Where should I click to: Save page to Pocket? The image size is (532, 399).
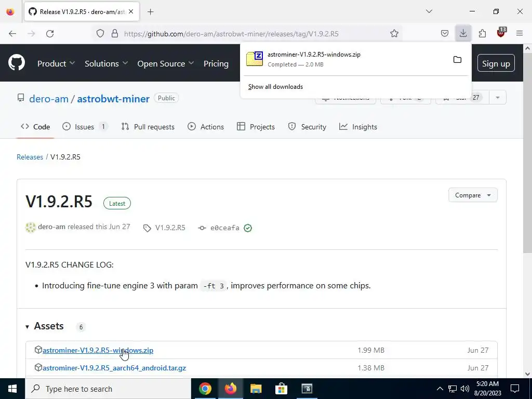[x=445, y=34]
